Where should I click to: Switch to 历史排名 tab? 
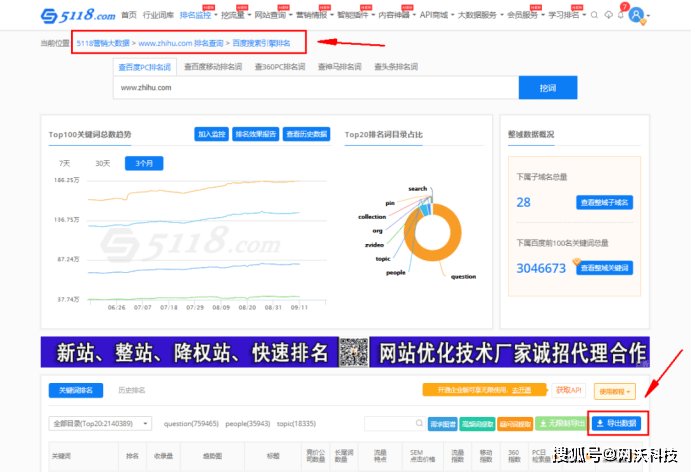132,390
